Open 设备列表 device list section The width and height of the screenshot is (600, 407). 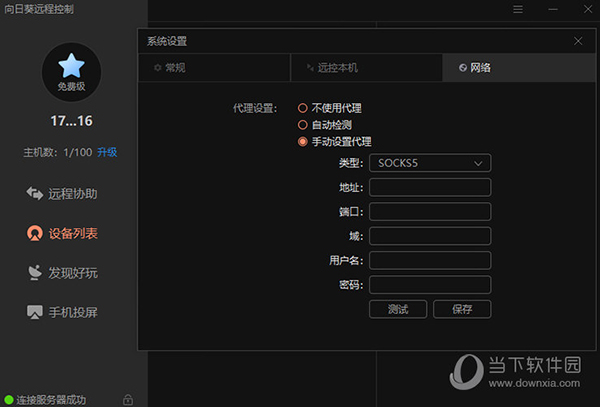62,233
